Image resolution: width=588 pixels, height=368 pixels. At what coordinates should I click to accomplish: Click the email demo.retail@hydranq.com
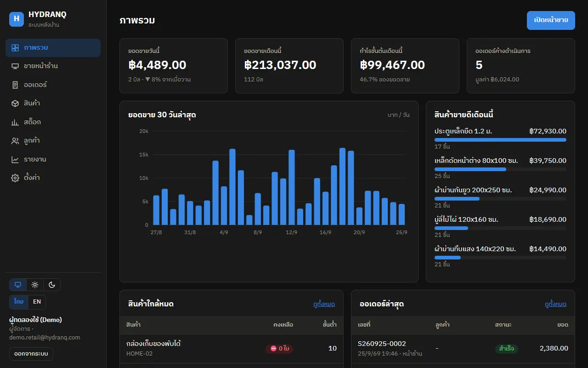pyautogui.click(x=45, y=338)
